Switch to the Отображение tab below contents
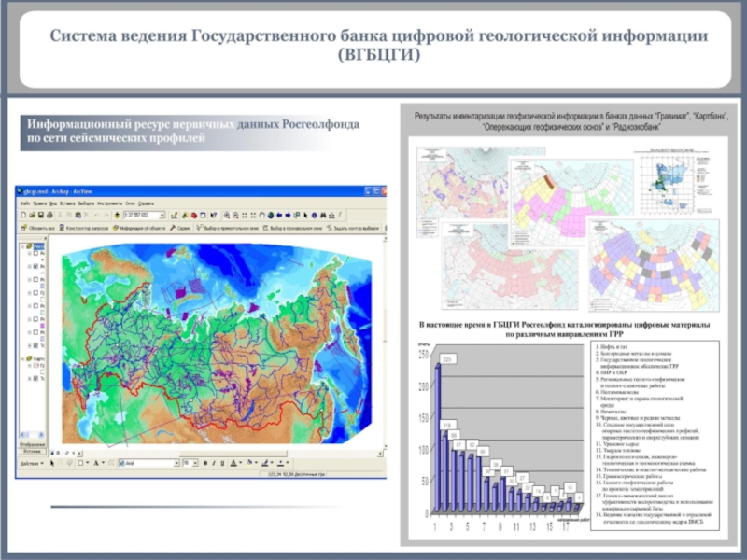Screen dimensions: 747x560 coord(32,445)
